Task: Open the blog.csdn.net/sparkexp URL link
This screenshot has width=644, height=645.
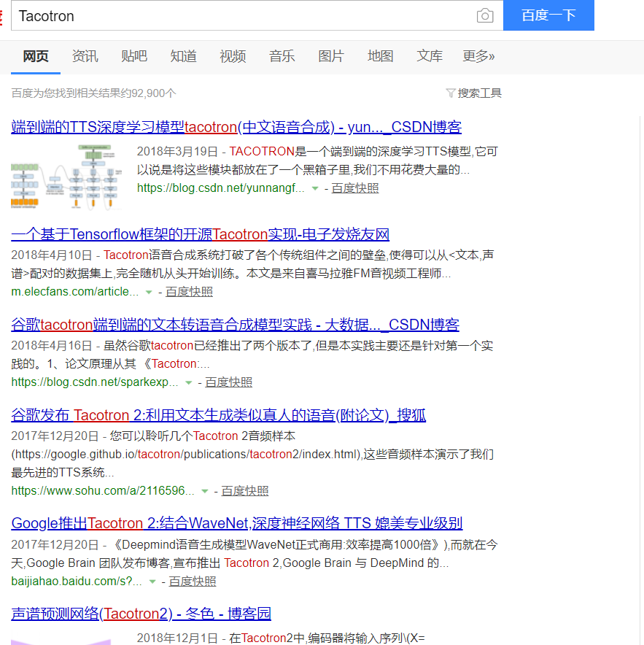Action: pos(95,382)
